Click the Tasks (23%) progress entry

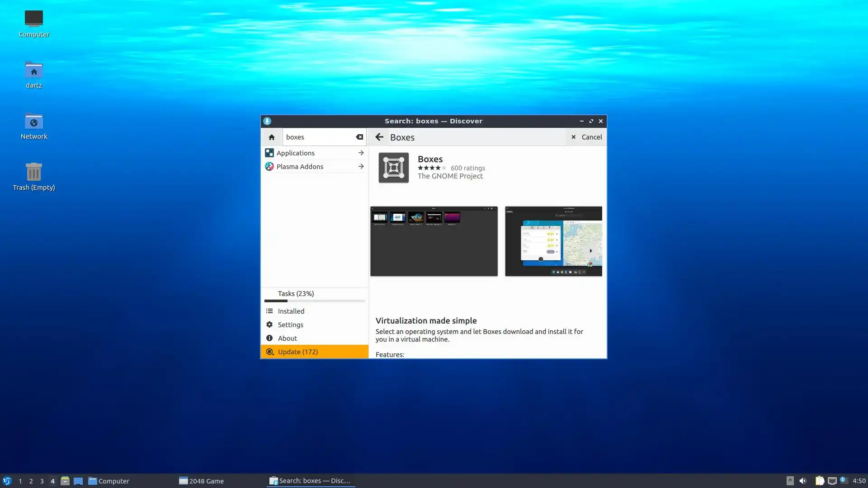tap(296, 294)
